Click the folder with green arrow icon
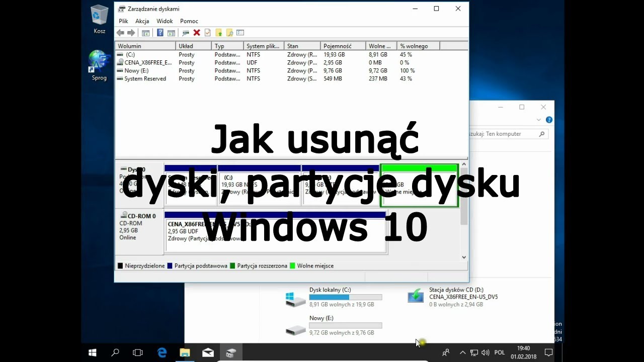The height and width of the screenshot is (362, 644). (x=218, y=33)
